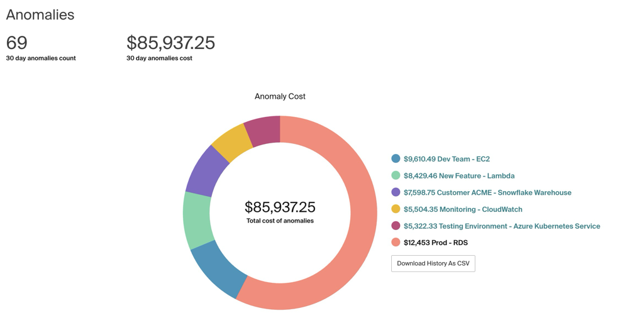Click the blue Dev Team - EC2 legend dot
The image size is (644, 318).
point(396,159)
